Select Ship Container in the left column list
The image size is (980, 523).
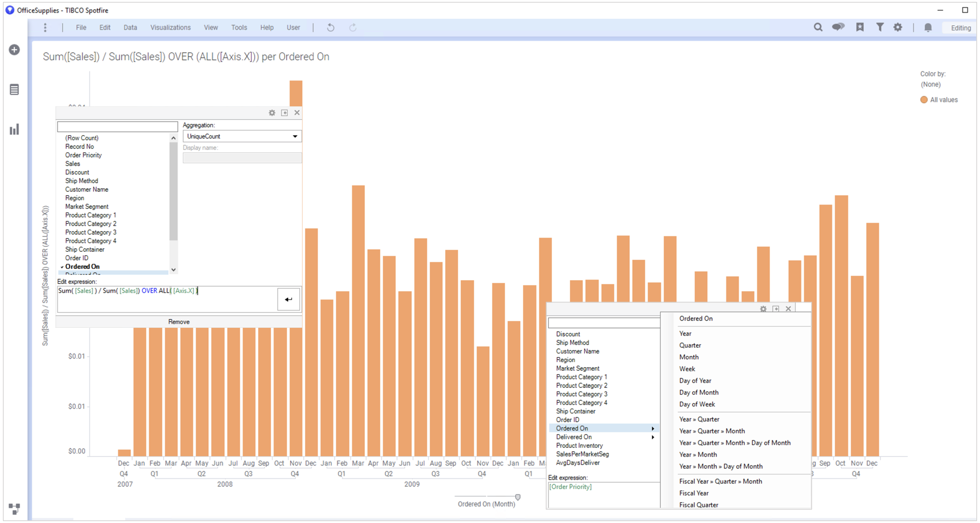point(85,250)
